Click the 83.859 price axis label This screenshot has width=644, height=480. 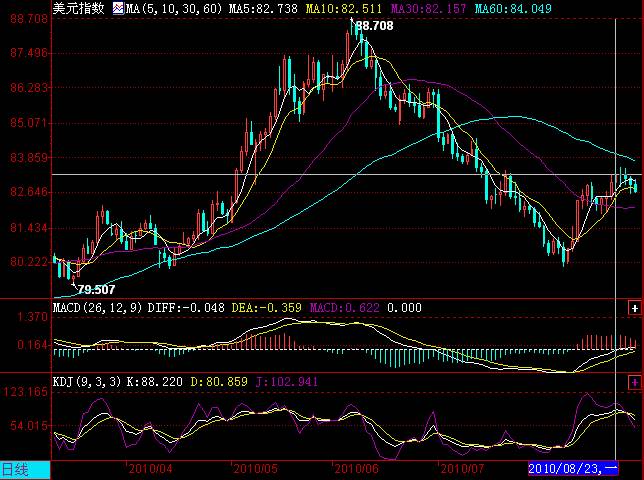pos(29,157)
